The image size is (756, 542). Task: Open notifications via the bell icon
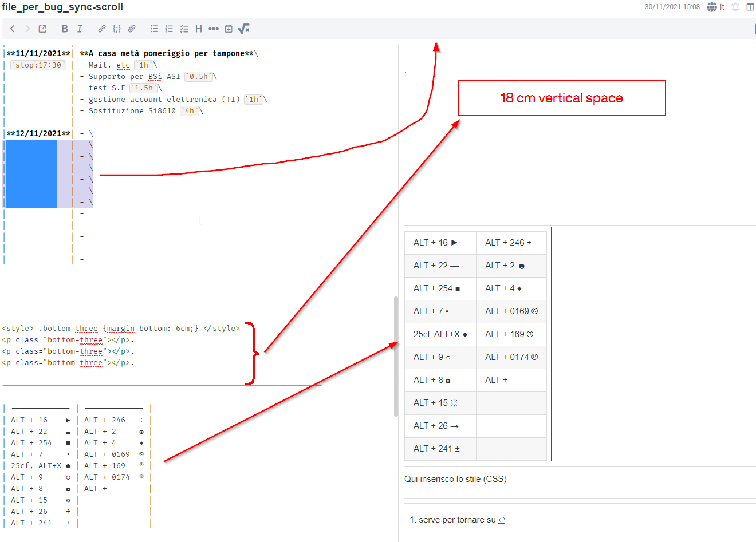(735, 7)
